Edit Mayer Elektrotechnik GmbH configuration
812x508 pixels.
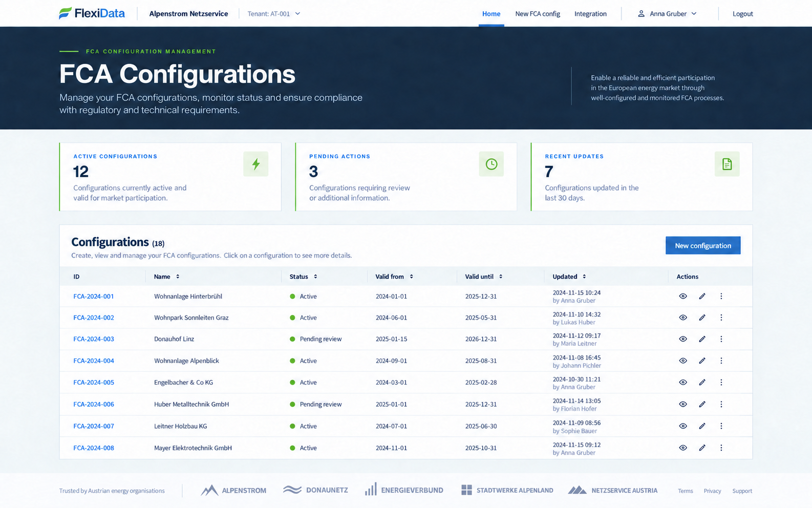tap(702, 448)
